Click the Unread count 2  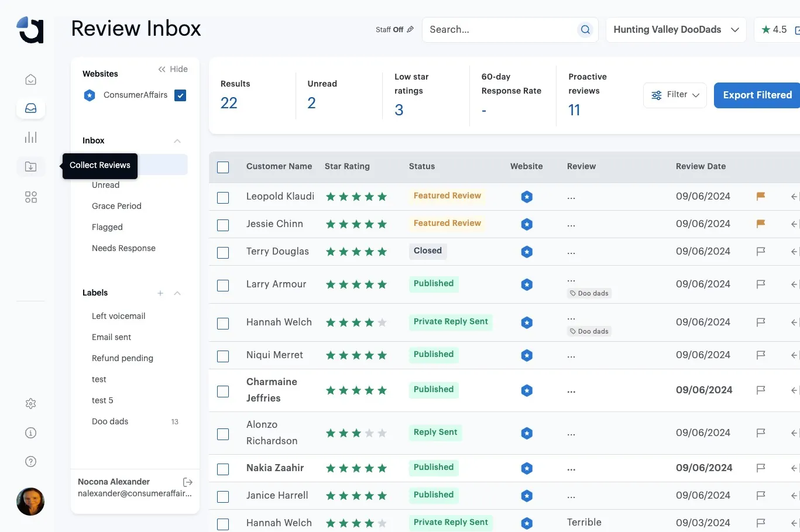point(311,104)
